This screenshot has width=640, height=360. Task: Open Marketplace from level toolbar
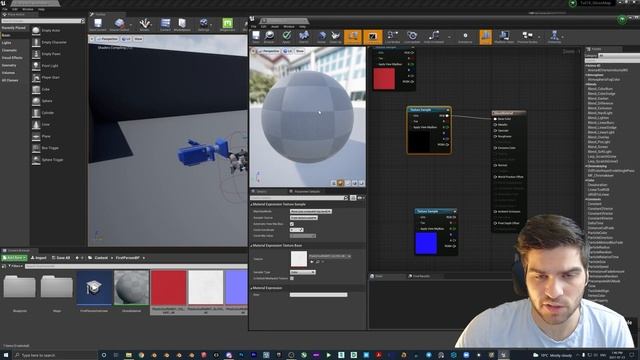(182, 24)
